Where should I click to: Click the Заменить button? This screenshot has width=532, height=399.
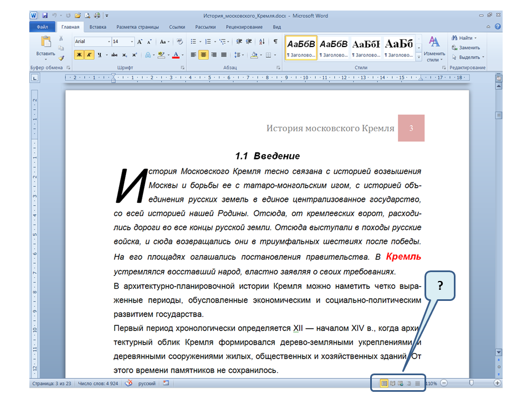465,48
